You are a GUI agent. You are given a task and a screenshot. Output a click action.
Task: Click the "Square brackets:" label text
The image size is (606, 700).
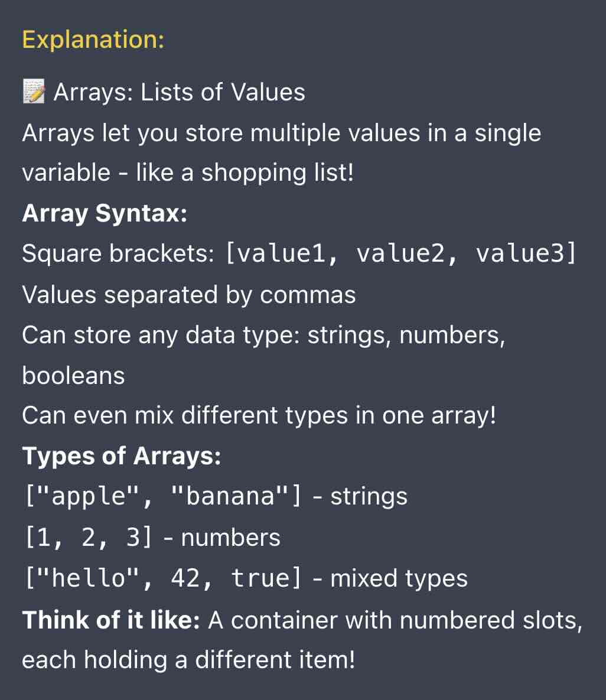118,254
